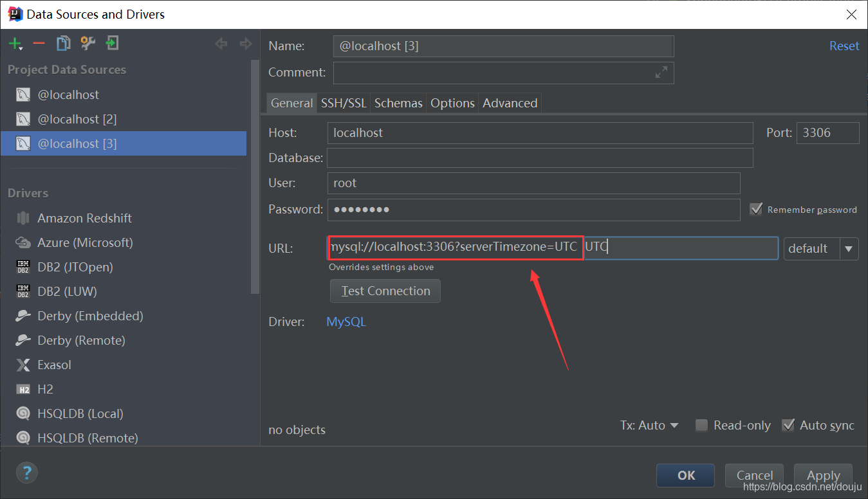Expand the Comment field with the expand icon

[661, 73]
